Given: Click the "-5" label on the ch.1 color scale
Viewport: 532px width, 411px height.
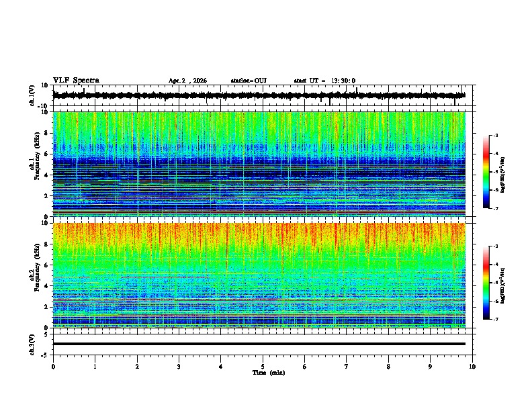Looking at the screenshot, I should coord(495,172).
